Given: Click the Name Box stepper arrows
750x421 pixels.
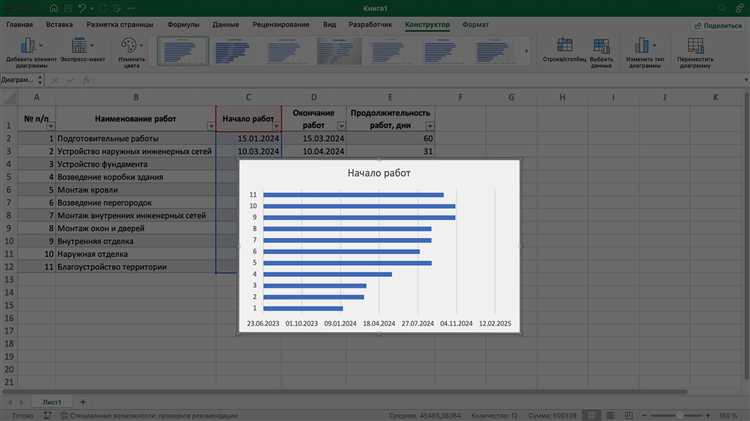Looking at the screenshot, I should [x=40, y=80].
